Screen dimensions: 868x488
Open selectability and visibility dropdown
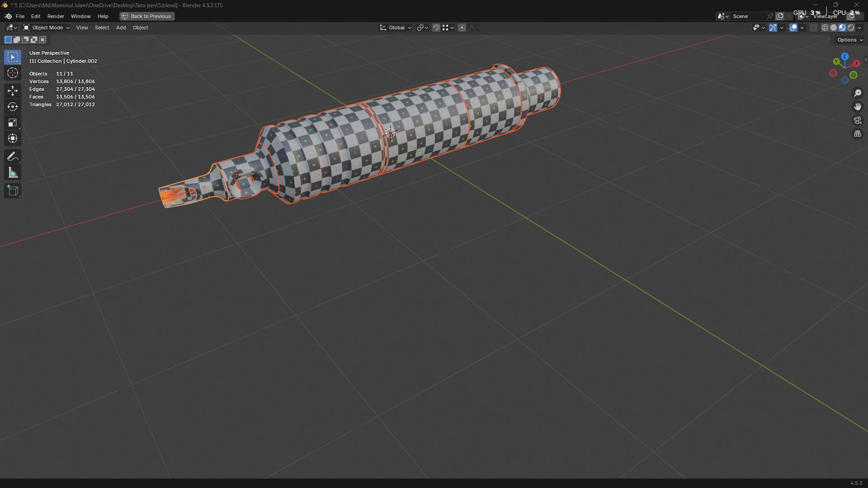click(x=759, y=28)
